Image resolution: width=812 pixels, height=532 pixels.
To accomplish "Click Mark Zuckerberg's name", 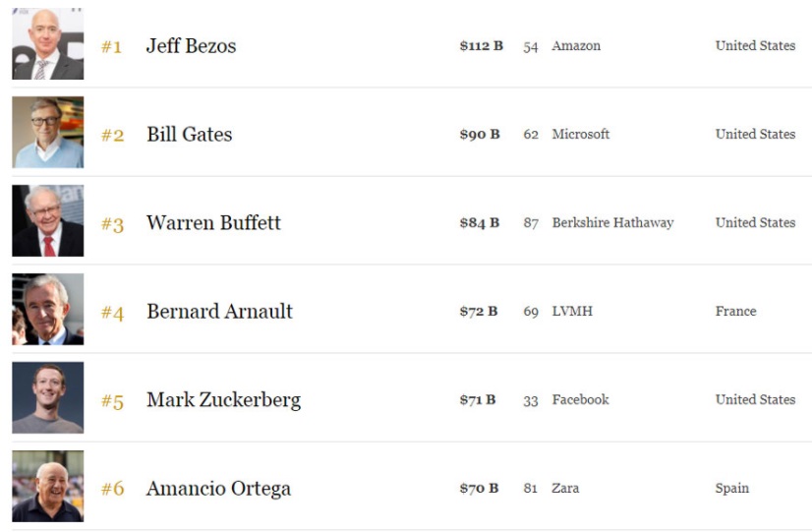I will click(224, 400).
